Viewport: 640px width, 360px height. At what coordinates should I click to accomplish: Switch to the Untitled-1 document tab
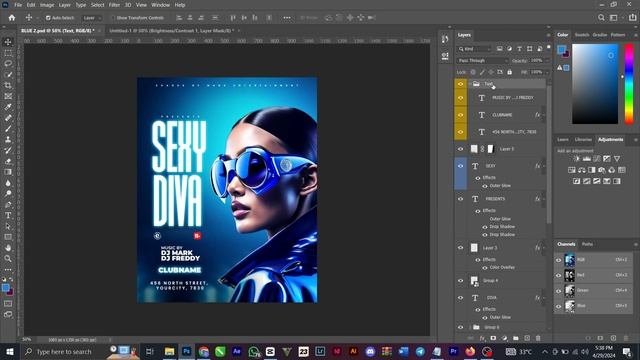pos(171,31)
